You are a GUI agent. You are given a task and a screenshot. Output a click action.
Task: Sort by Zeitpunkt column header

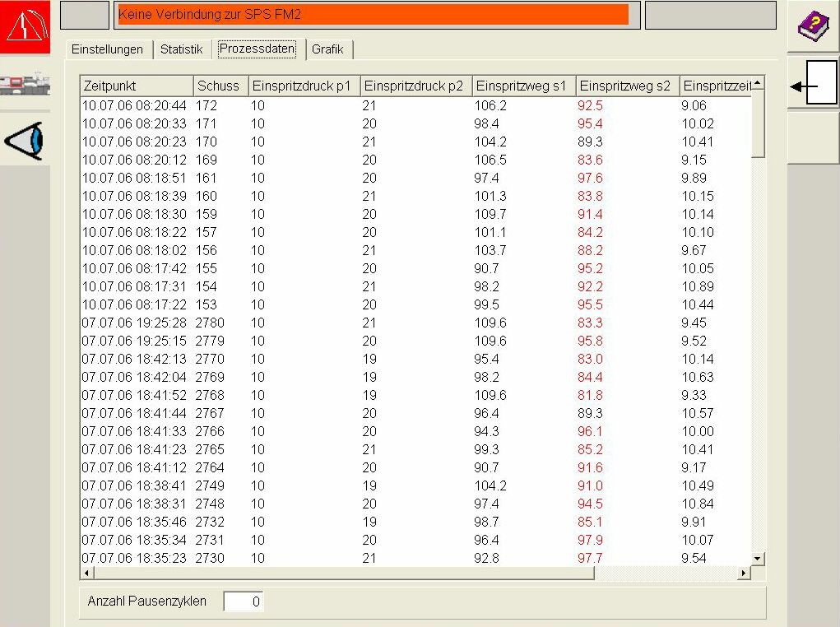point(136,86)
